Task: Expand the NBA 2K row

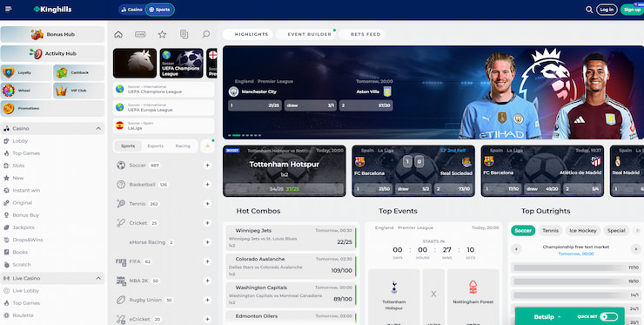Action: tap(207, 281)
